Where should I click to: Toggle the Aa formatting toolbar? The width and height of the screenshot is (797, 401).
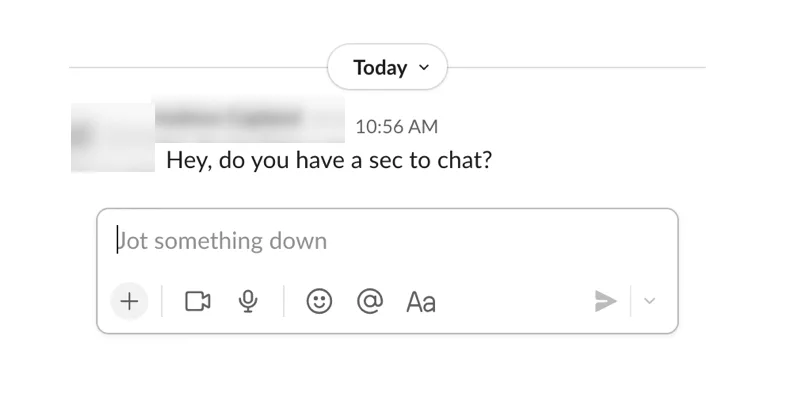(x=421, y=302)
